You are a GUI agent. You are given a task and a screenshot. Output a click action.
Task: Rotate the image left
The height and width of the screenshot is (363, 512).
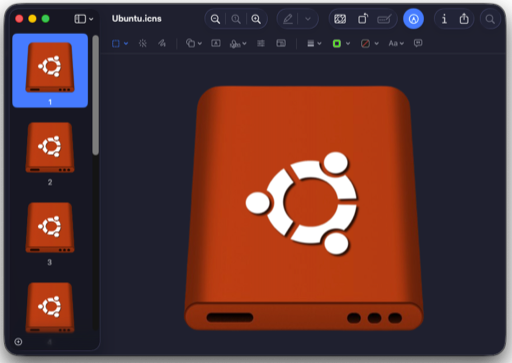coord(363,19)
